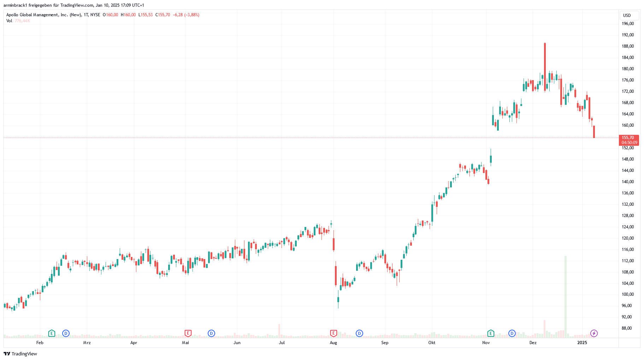The image size is (644, 360).
Task: Click the current price label 155,70
Action: point(628,138)
